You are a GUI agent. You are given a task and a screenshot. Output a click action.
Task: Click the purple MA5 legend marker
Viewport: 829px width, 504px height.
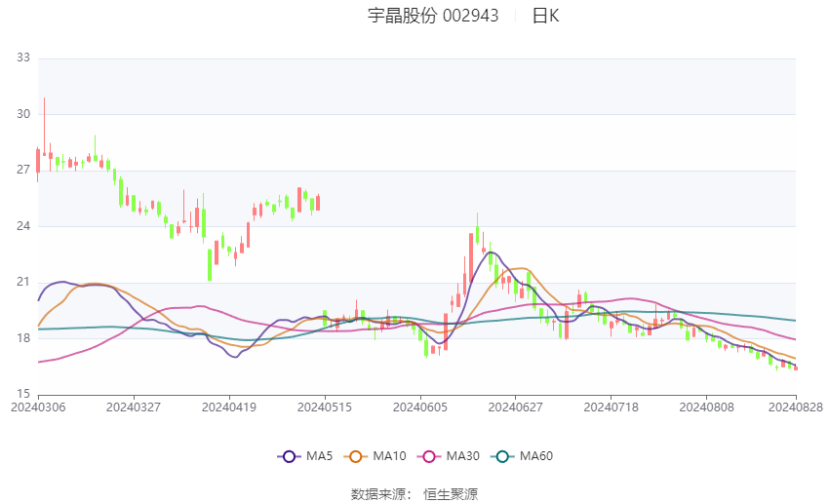point(289,456)
